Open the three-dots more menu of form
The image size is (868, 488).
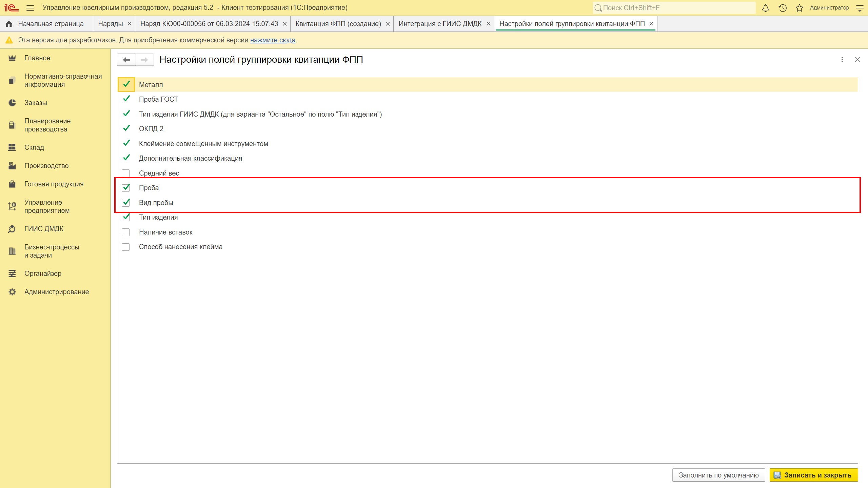coord(842,60)
